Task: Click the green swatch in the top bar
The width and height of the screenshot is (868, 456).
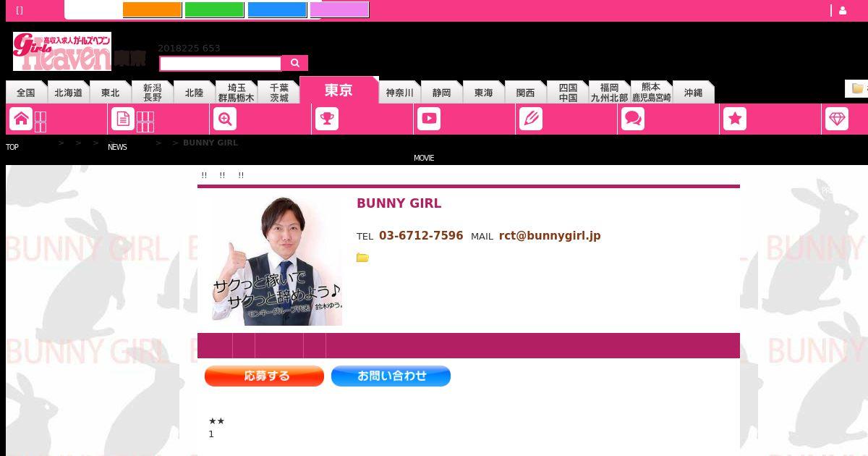Action: pyautogui.click(x=214, y=10)
